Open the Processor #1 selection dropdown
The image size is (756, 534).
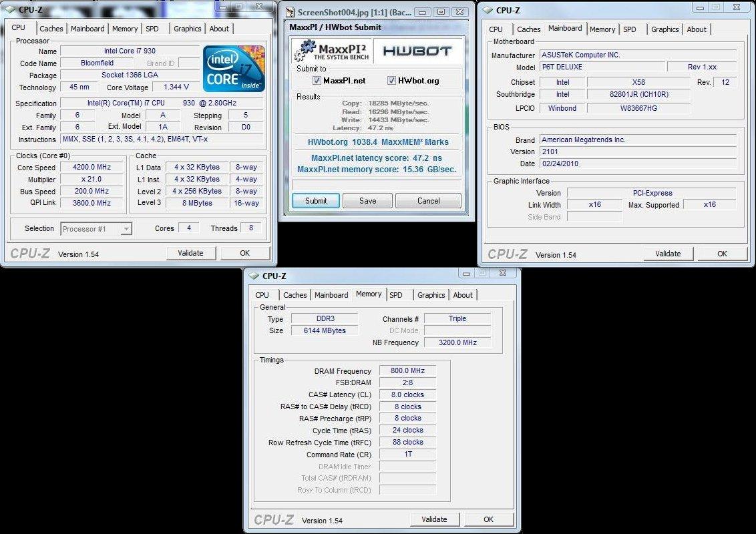coord(126,229)
